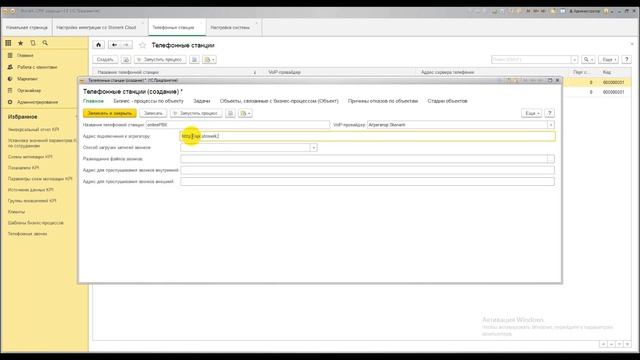This screenshot has width=640, height=360.
Task: Click the Размещение файлов звонков field
Action: [x=364, y=159]
